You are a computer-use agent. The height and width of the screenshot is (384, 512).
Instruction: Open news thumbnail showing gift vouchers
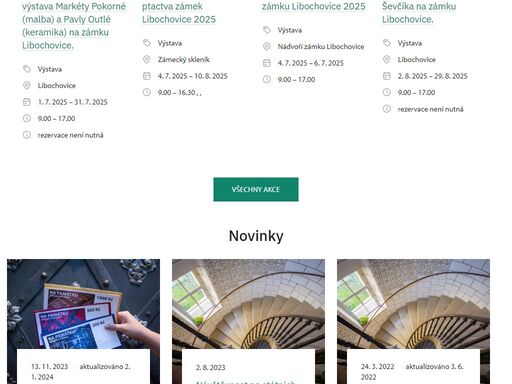(x=83, y=304)
